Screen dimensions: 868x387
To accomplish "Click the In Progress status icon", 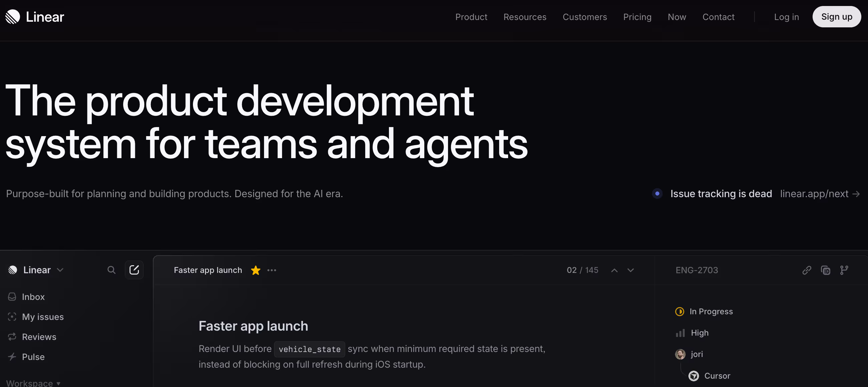I will coord(679,312).
